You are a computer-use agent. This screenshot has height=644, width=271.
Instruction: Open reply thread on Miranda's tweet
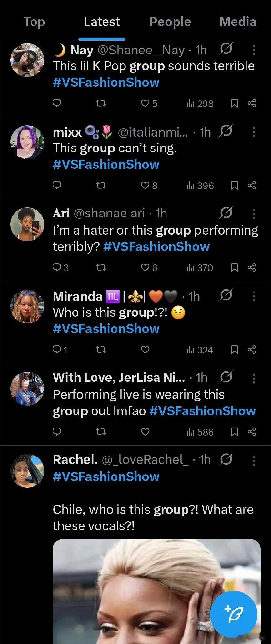(x=57, y=350)
